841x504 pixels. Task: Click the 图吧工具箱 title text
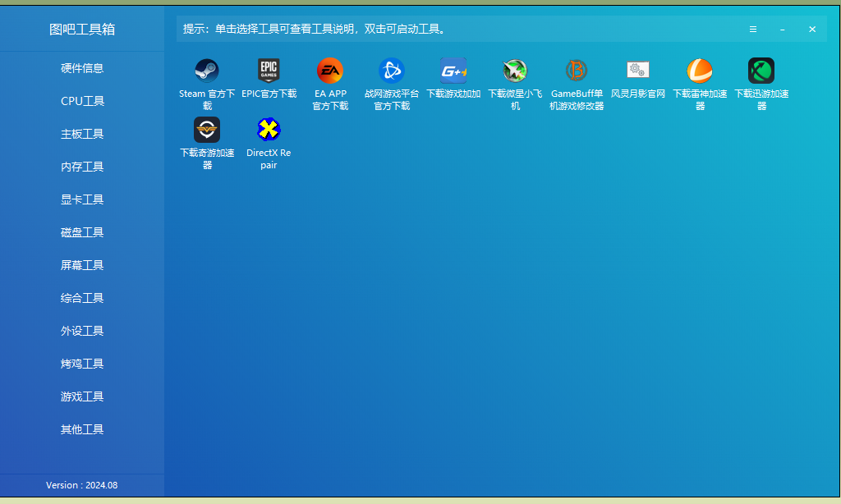click(82, 30)
